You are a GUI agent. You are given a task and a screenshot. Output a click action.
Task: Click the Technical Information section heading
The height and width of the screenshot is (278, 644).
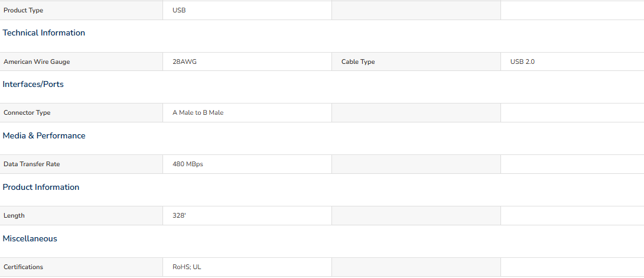point(44,33)
